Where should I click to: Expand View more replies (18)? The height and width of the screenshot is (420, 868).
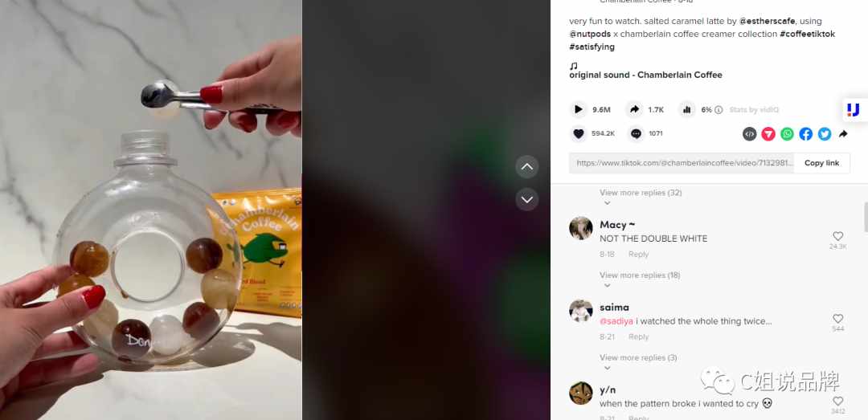640,275
